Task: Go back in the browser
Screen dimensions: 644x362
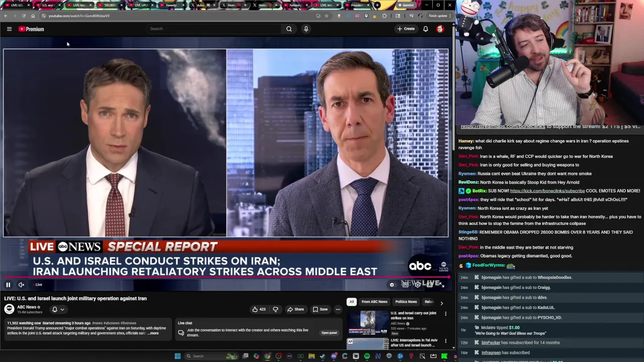Action: coord(6,16)
